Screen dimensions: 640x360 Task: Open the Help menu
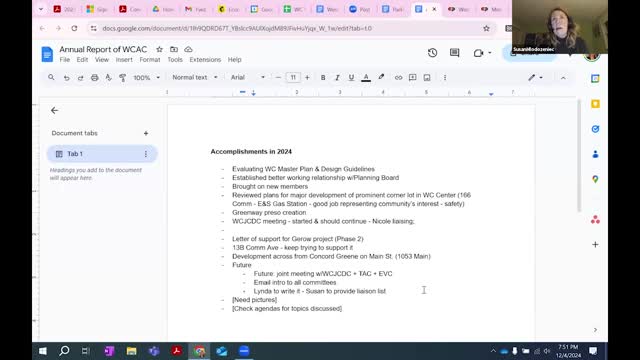click(234, 60)
